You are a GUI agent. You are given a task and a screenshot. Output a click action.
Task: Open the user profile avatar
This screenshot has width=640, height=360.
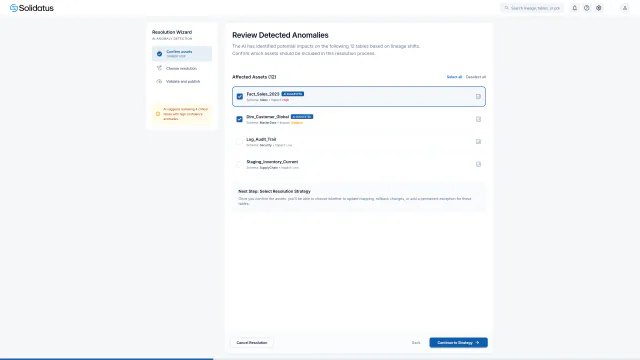click(x=624, y=8)
